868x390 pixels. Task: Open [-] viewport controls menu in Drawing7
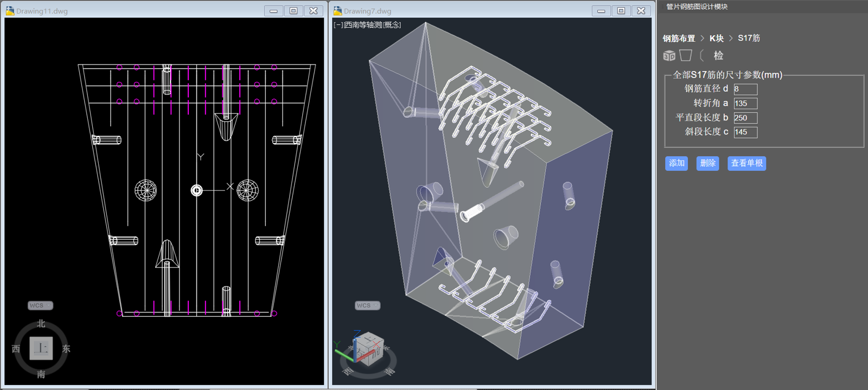click(x=338, y=25)
